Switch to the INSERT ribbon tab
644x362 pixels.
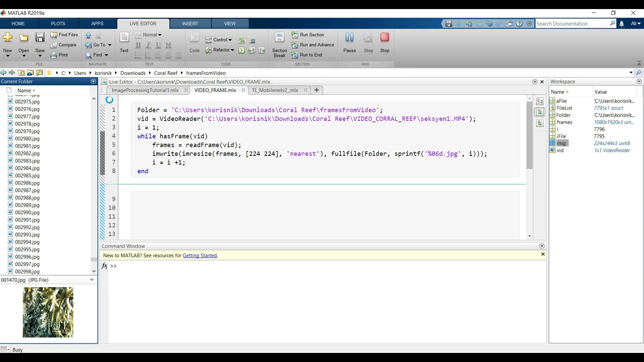coord(190,24)
